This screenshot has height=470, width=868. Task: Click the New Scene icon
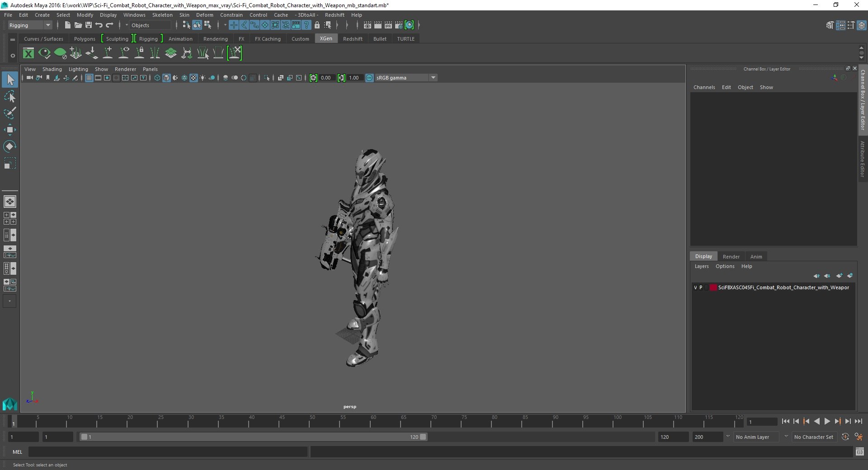[67, 25]
